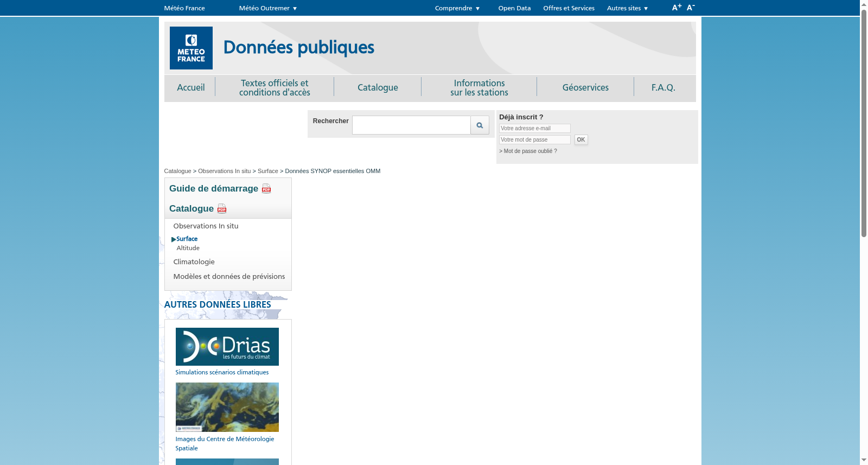Open the Géoservices tab
This screenshot has width=868, height=465.
(x=585, y=87)
